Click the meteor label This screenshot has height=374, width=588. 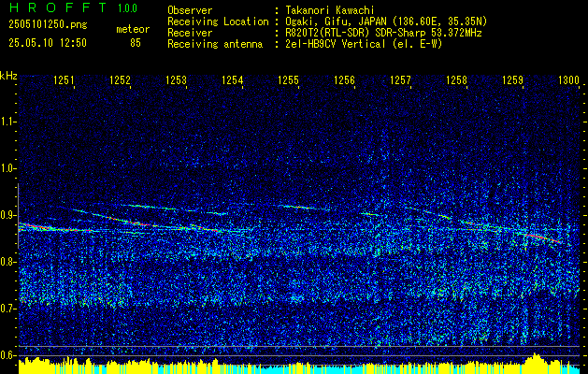click(x=133, y=29)
